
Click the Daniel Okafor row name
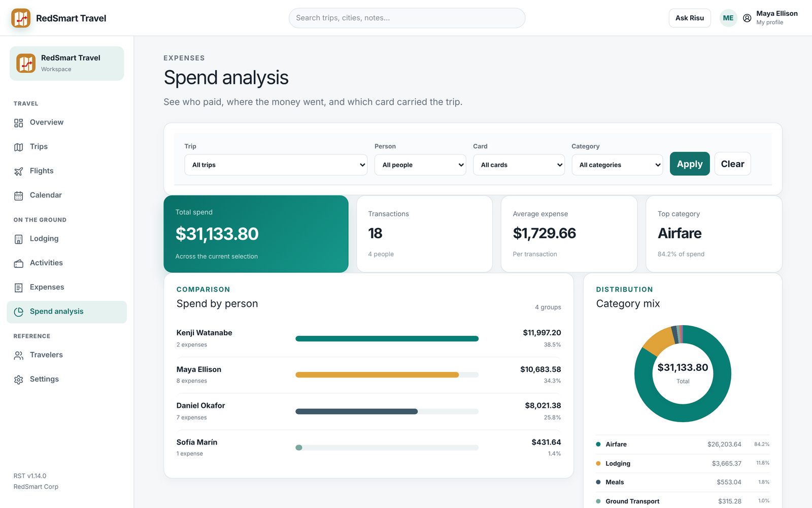click(200, 405)
